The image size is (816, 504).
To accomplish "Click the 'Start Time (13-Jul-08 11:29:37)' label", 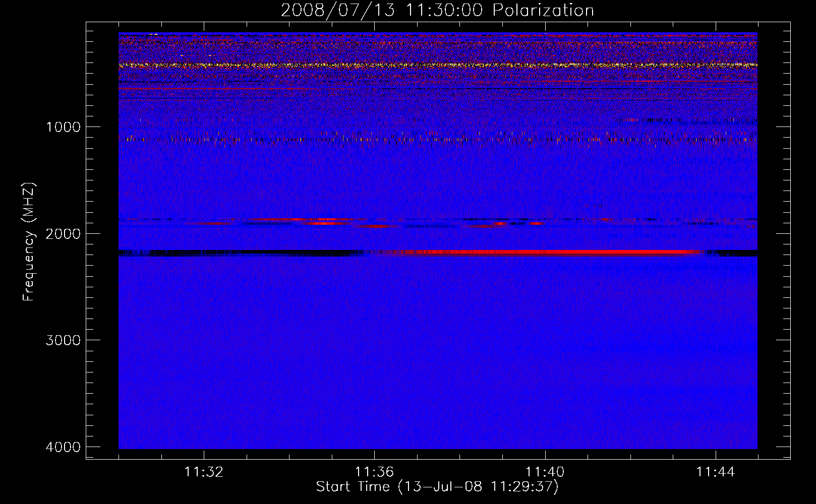I will tap(437, 486).
